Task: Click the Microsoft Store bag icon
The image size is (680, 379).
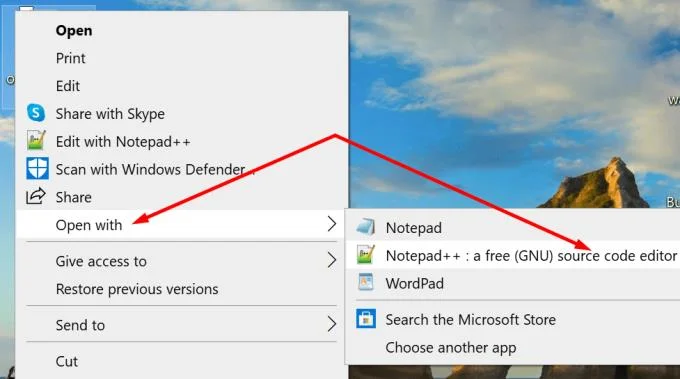Action: (x=366, y=319)
